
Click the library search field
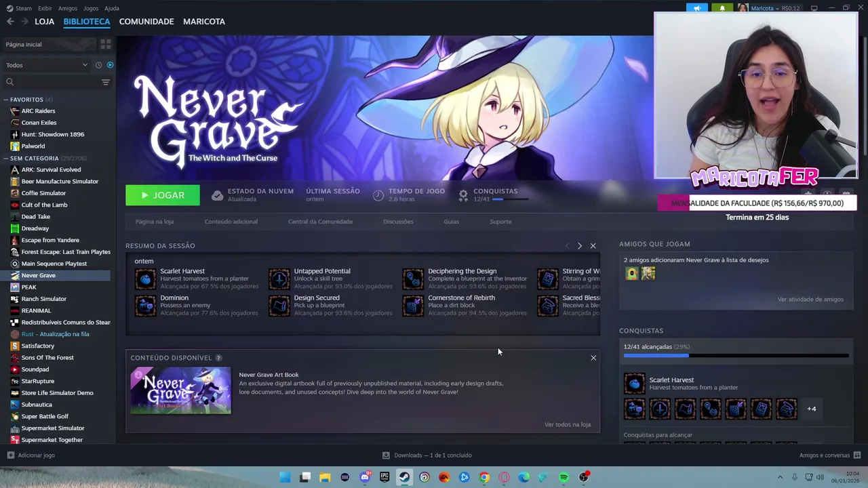[x=54, y=82]
